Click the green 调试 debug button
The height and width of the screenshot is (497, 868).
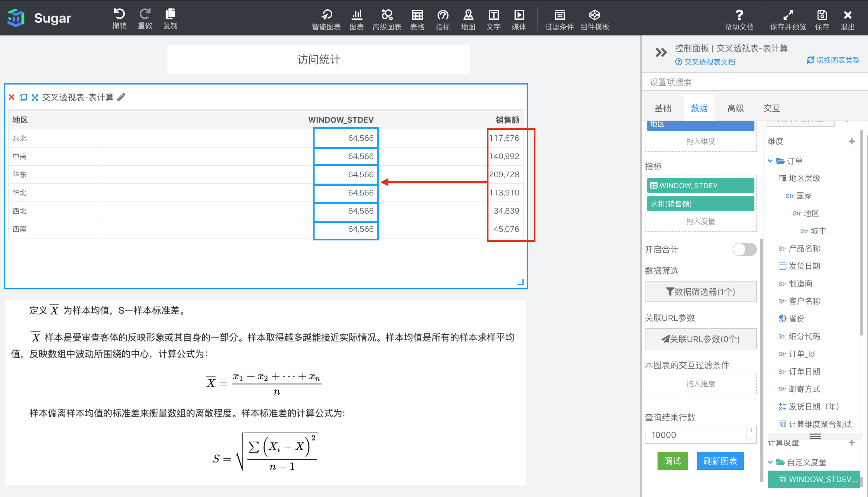click(672, 461)
